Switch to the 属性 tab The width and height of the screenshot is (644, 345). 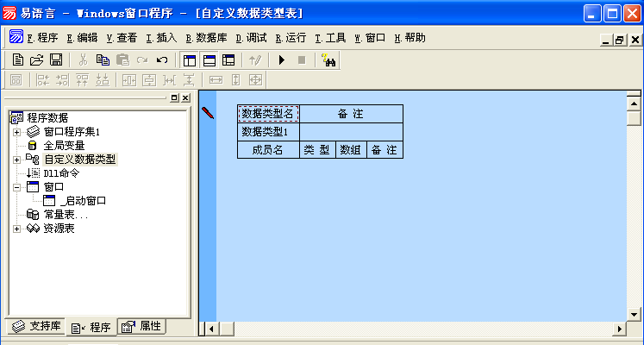pyautogui.click(x=142, y=327)
